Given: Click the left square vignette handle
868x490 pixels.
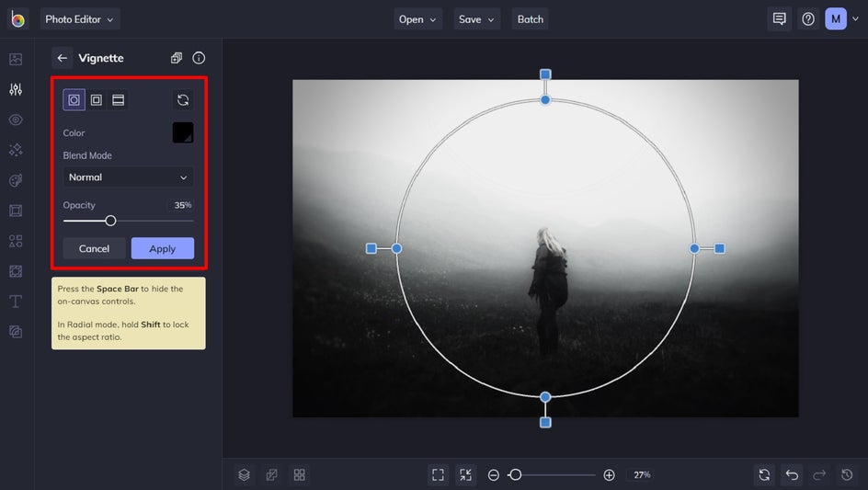Looking at the screenshot, I should point(371,248).
